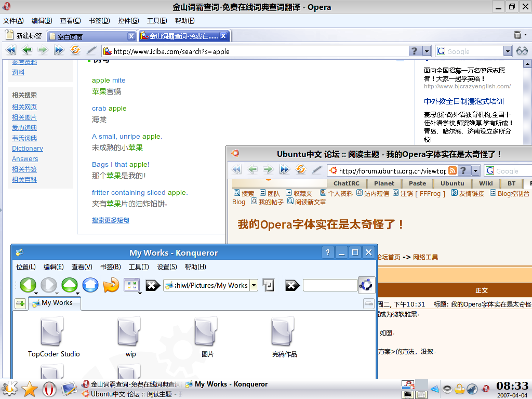Add a new tab in Konqueror
This screenshot has width=532, height=399.
point(20,303)
